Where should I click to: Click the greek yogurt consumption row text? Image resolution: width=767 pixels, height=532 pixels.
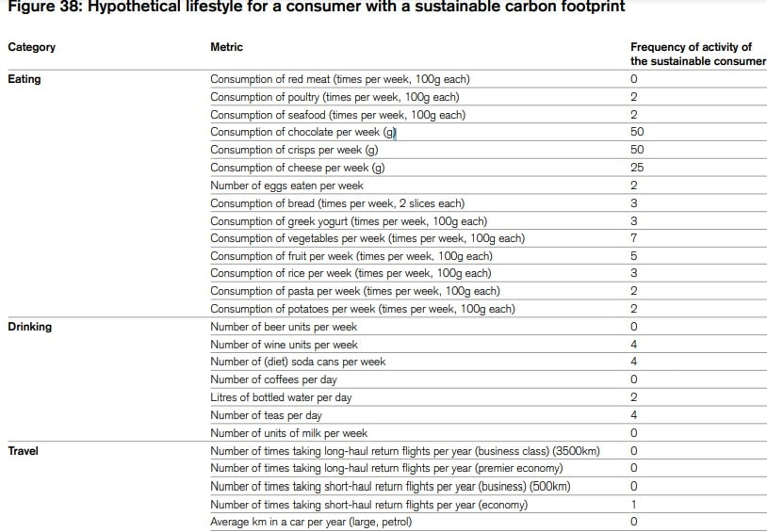click(x=337, y=220)
